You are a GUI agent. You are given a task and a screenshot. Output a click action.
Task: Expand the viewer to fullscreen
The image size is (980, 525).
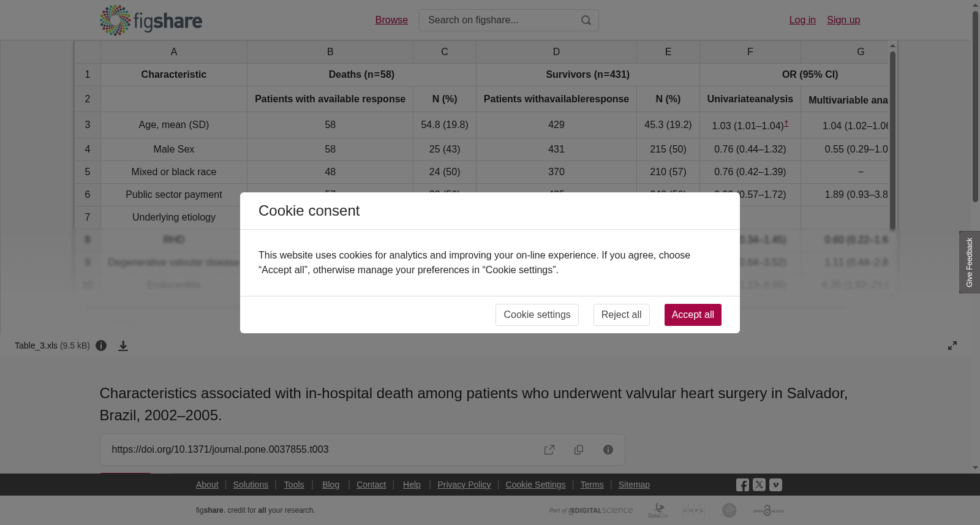(952, 346)
